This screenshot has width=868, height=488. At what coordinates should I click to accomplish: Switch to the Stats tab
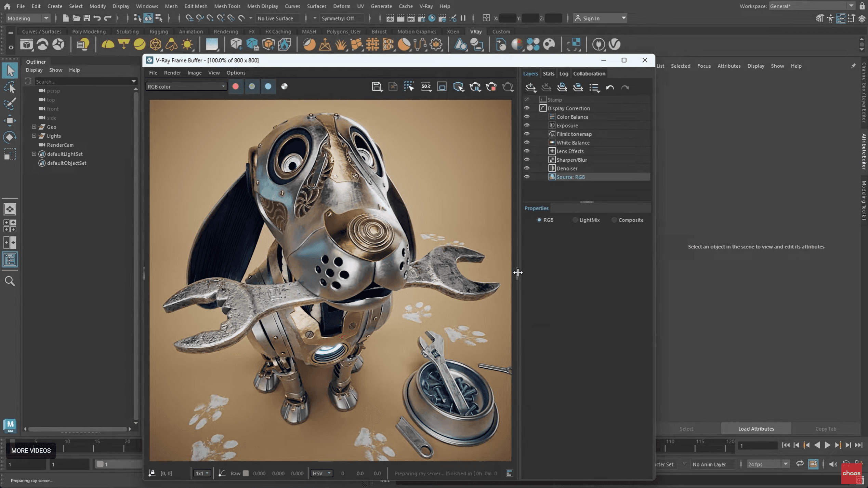click(x=548, y=73)
